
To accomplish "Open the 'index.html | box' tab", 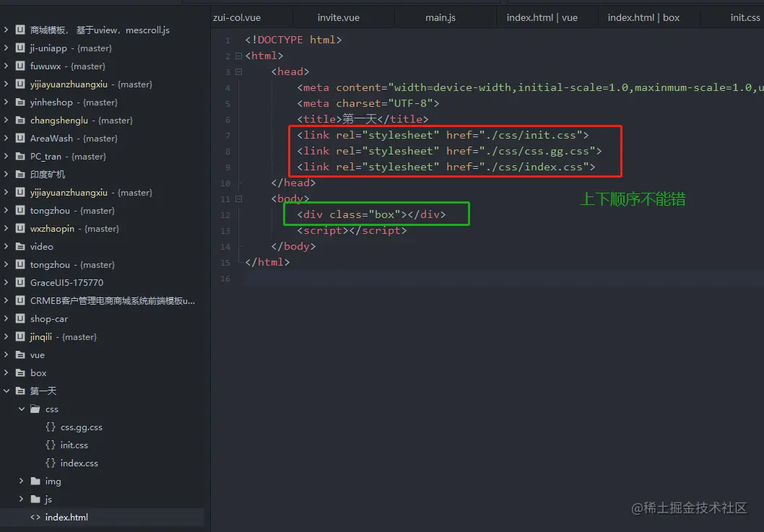I will click(643, 18).
